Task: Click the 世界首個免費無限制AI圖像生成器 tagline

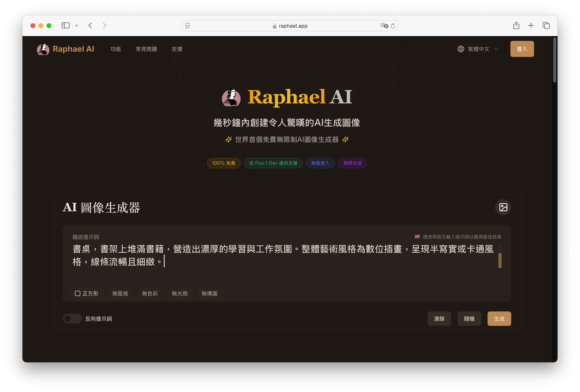Action: click(x=287, y=139)
